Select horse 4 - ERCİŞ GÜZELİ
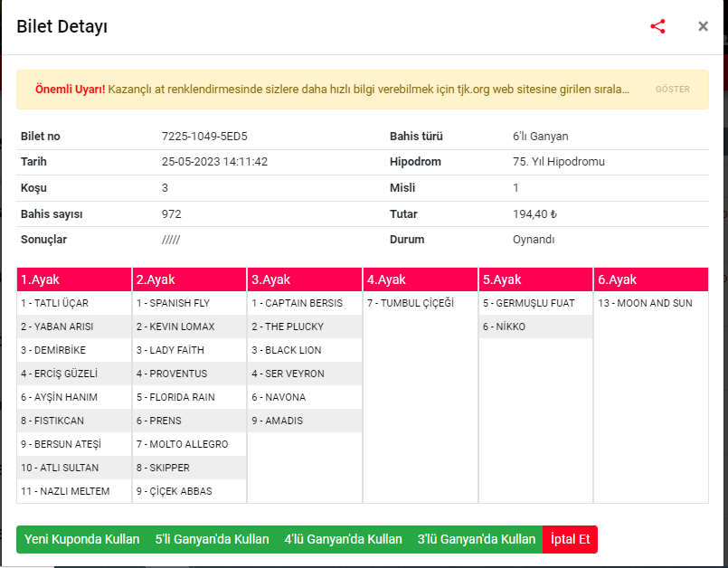Screen dimensions: 728x568 tap(74, 374)
